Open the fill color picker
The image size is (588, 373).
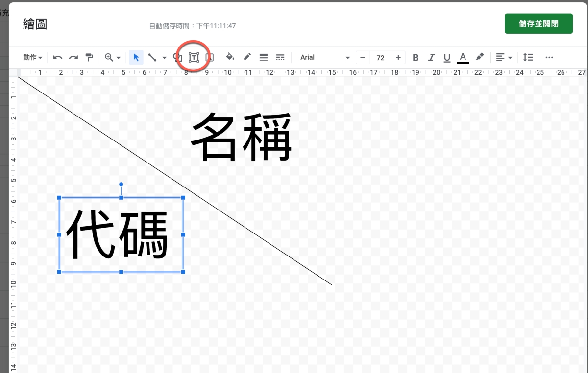[230, 57]
